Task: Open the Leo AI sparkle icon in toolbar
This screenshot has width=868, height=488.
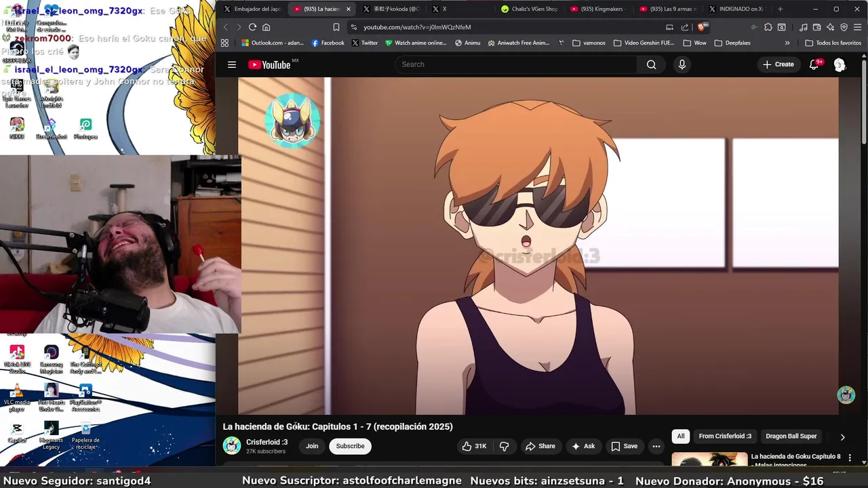Action: pos(831,27)
